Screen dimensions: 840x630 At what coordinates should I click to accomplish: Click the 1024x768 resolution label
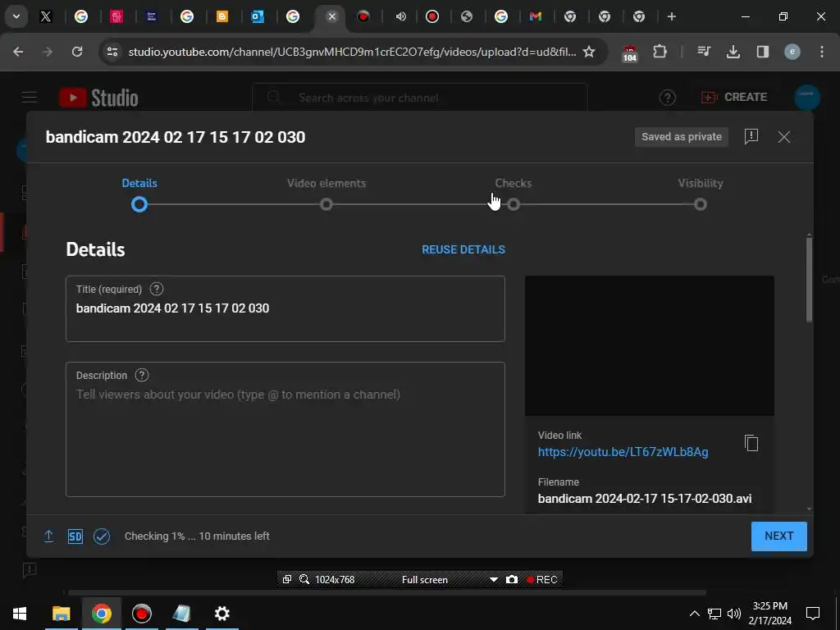click(x=335, y=580)
